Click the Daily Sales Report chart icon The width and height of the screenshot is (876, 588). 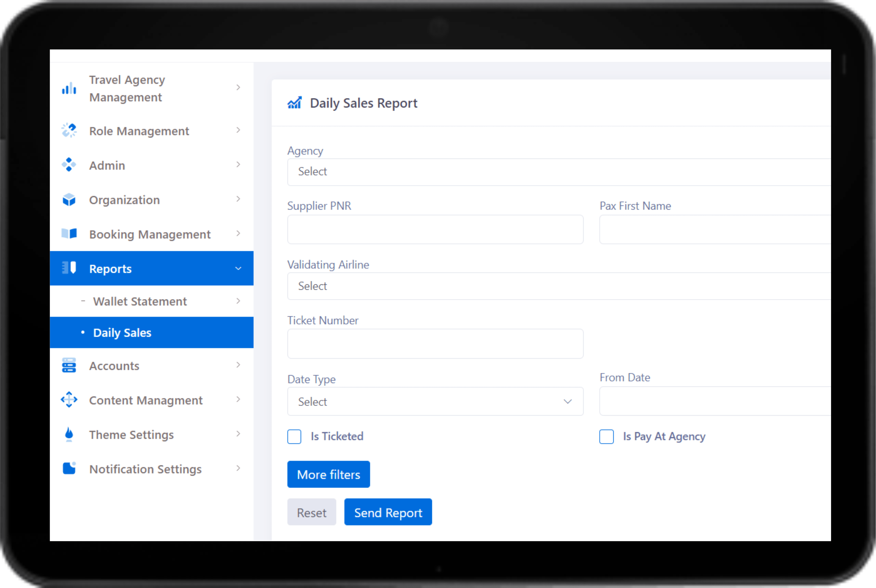pos(294,103)
